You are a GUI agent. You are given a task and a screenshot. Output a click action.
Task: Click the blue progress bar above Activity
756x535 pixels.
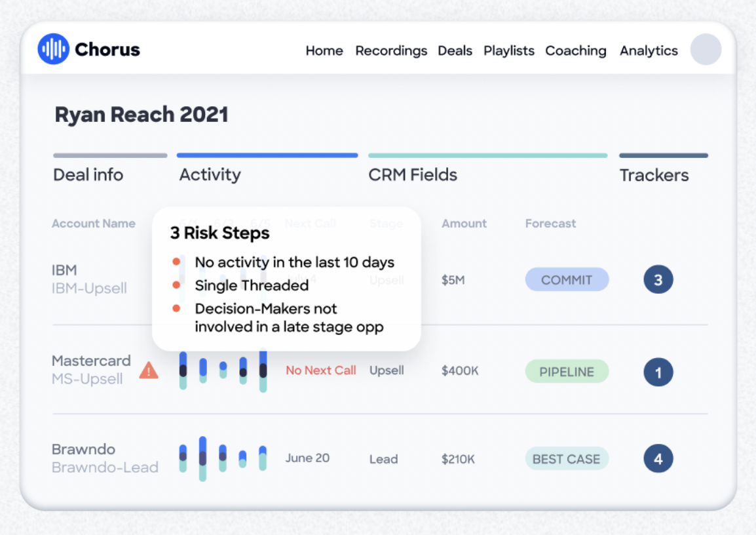(267, 154)
